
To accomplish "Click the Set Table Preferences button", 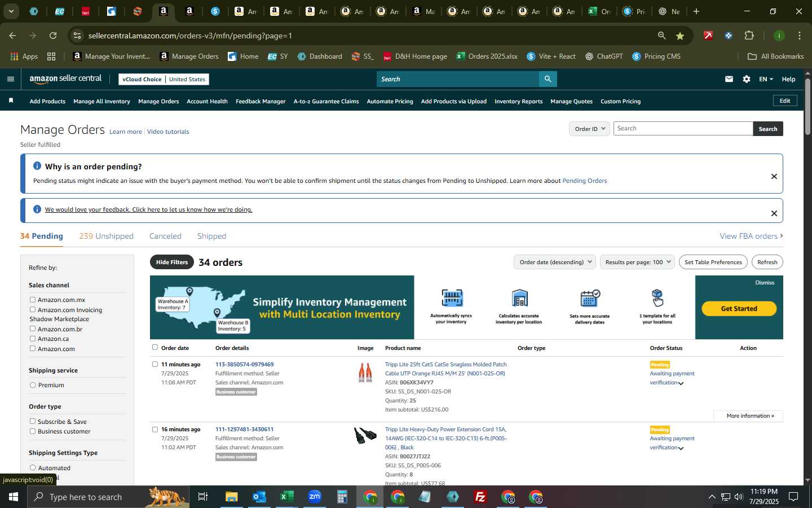I will tap(713, 262).
